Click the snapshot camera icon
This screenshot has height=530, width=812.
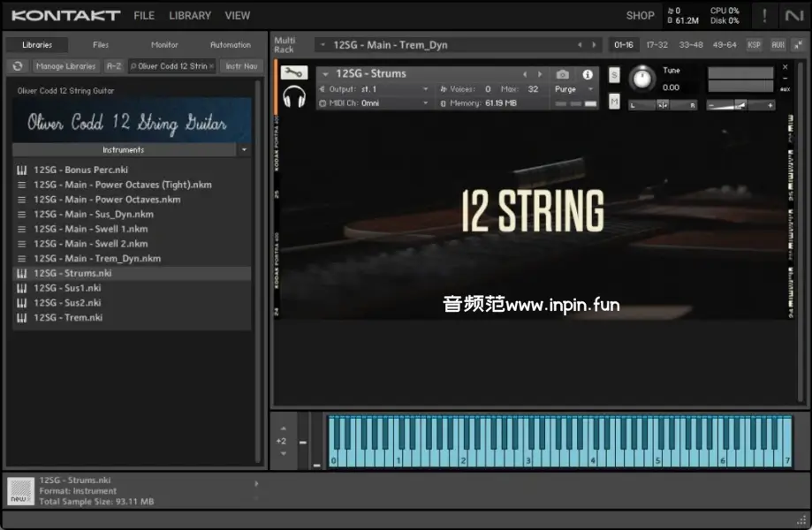coord(563,75)
